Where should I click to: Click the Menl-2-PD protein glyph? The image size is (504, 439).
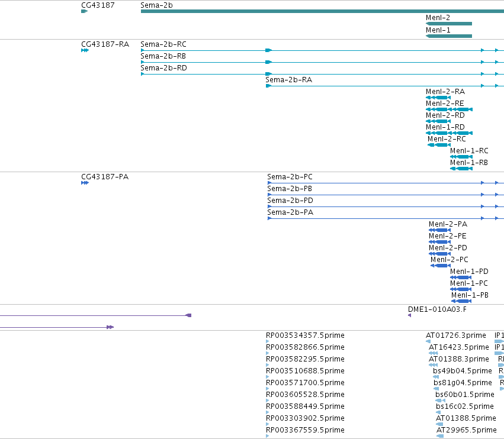pos(439,254)
